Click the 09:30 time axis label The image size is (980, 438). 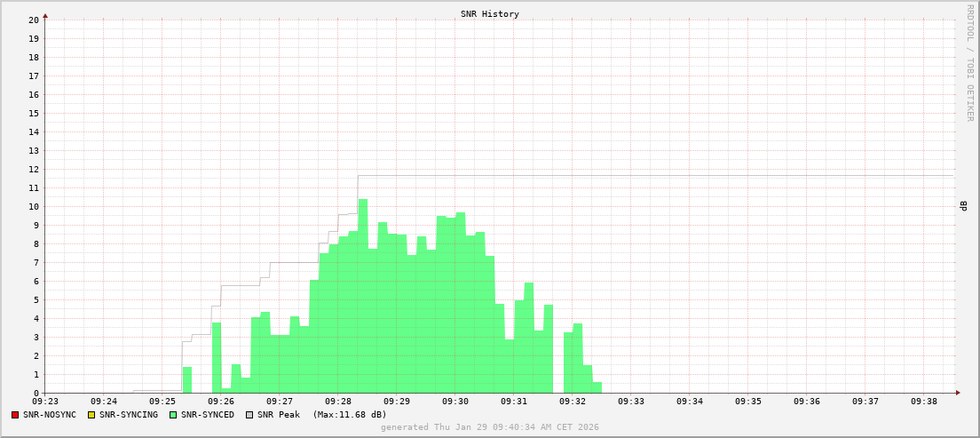tap(455, 402)
